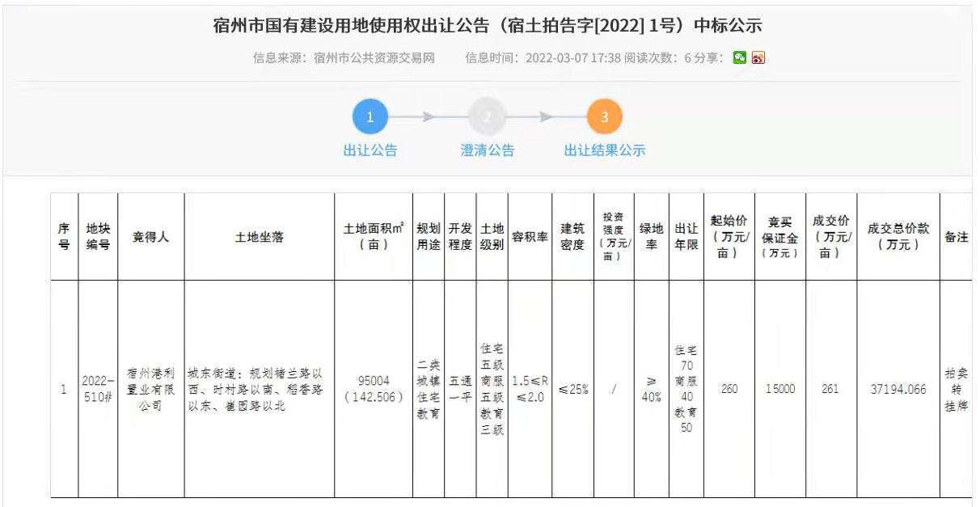The height and width of the screenshot is (507, 980).
Task: Switch to the 澄清公告 tab
Action: (488, 150)
